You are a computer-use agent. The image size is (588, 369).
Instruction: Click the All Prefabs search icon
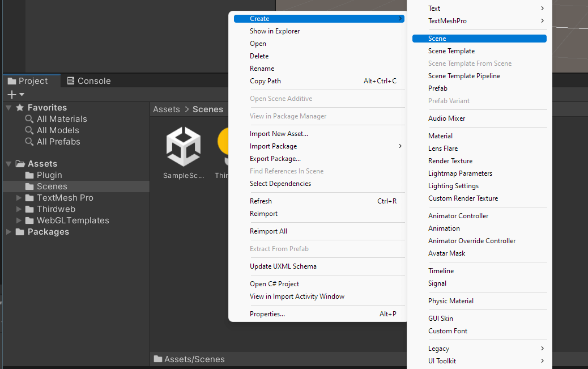(x=29, y=142)
